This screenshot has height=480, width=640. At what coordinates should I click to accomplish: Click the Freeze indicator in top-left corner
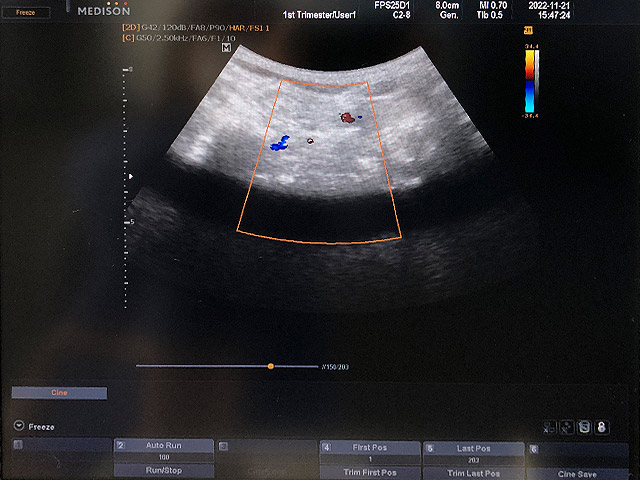26,11
